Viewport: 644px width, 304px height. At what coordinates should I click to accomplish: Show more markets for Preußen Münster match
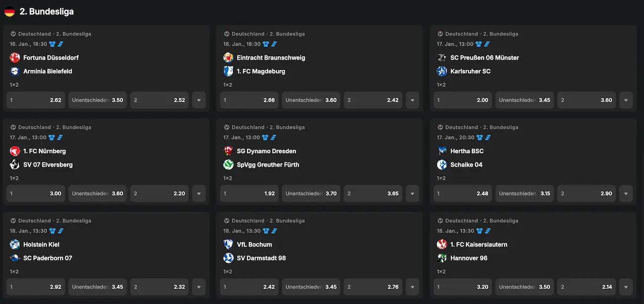click(x=626, y=100)
